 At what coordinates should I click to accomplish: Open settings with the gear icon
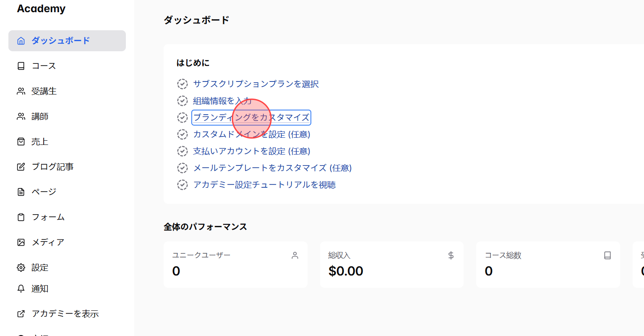point(21,267)
